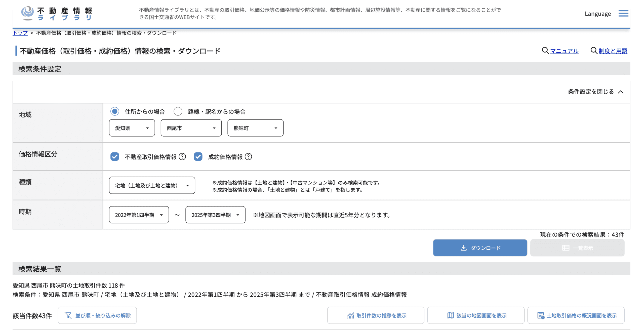644x330 pixels.
Task: Uncheck 成約価格情報 checkbox
Action: [x=198, y=157]
